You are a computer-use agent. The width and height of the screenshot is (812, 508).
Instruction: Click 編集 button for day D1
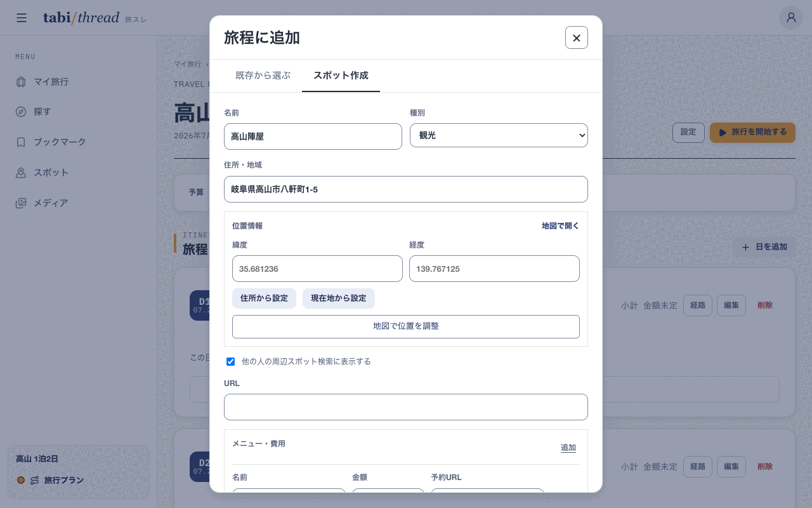[x=731, y=305]
